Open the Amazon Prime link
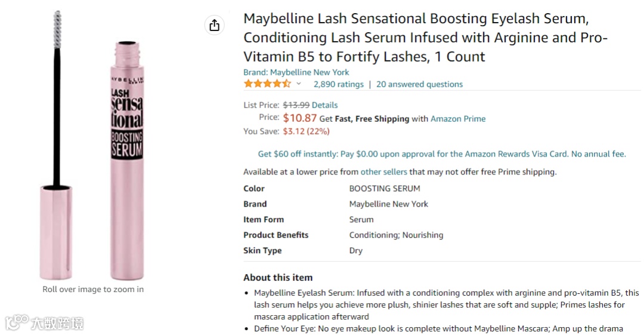The image size is (644, 335). pos(458,119)
